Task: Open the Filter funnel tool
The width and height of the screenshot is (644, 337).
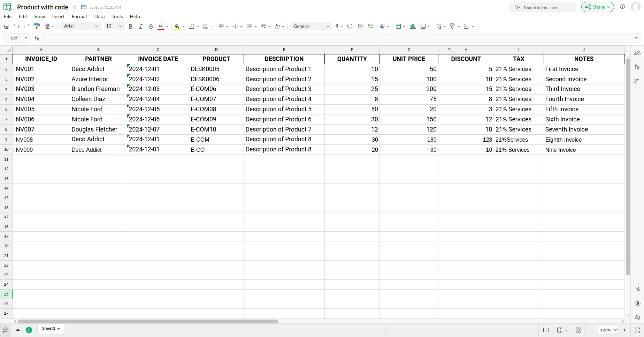Action: [x=452, y=26]
